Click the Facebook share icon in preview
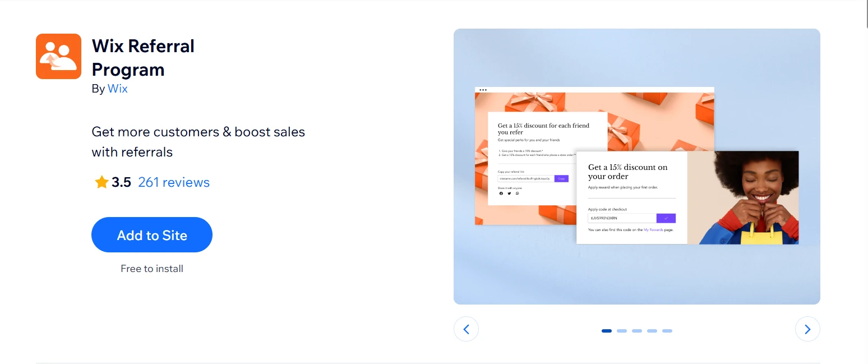This screenshot has width=868, height=364. [x=501, y=193]
